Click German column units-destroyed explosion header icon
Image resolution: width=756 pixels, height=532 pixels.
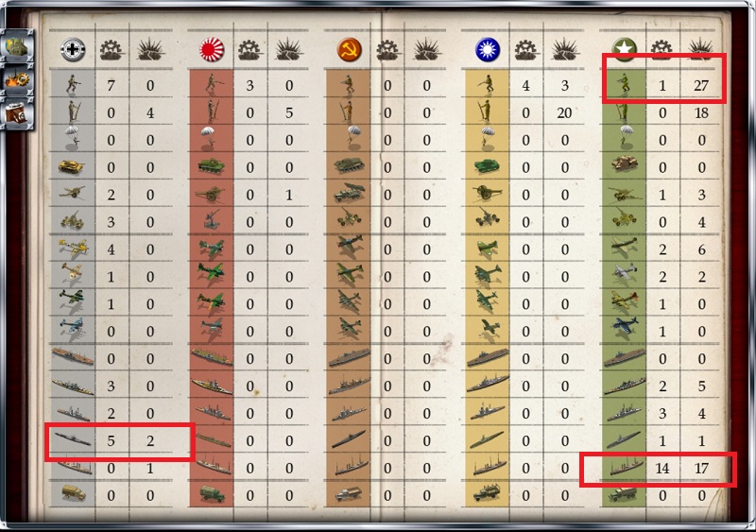(150, 50)
